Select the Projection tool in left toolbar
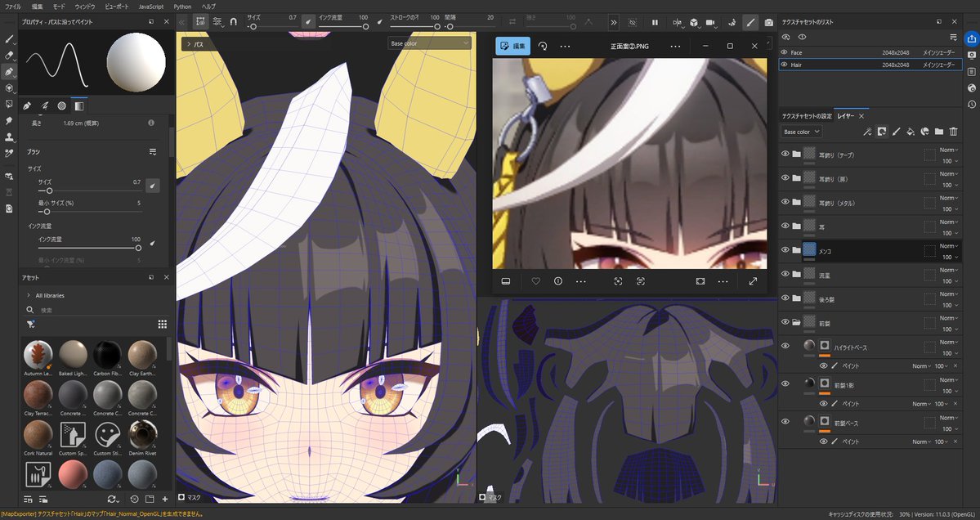The height and width of the screenshot is (520, 980). click(9, 88)
